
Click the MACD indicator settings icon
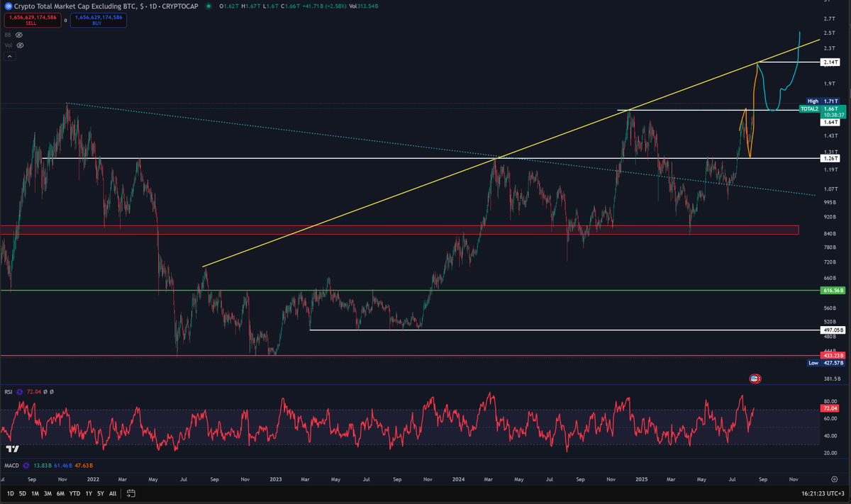(27, 465)
